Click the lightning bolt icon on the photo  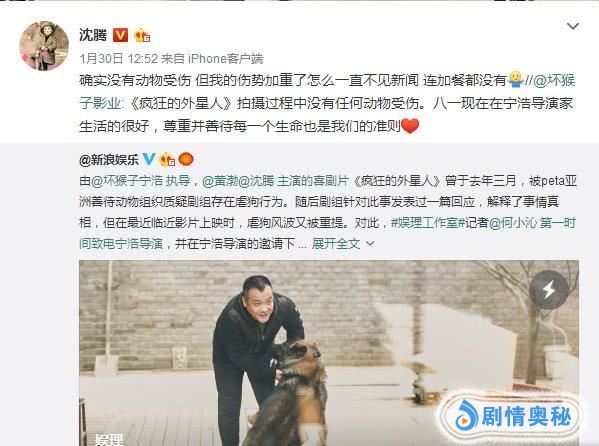click(549, 290)
